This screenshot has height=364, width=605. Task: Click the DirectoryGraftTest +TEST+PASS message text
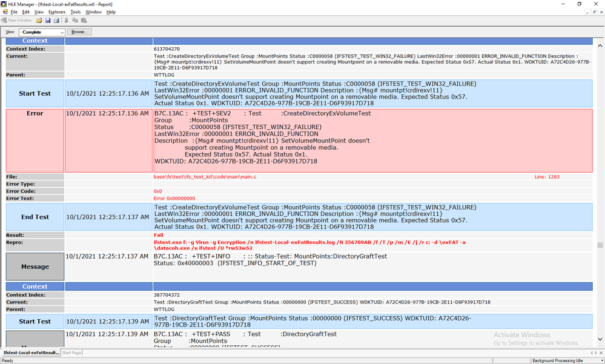(245, 338)
